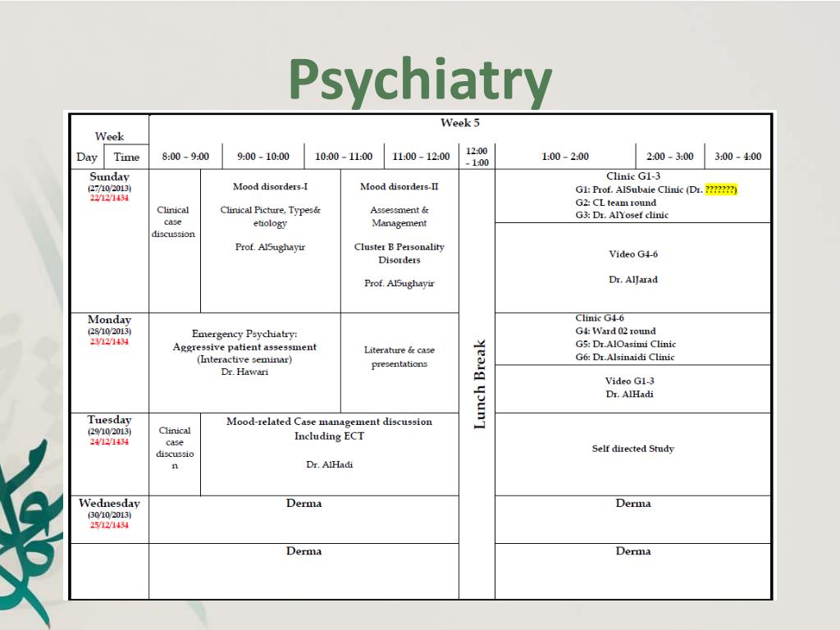Click G6: Dr.Alsinaidi Clinic line
This screenshot has height=630, width=840.
(x=625, y=357)
